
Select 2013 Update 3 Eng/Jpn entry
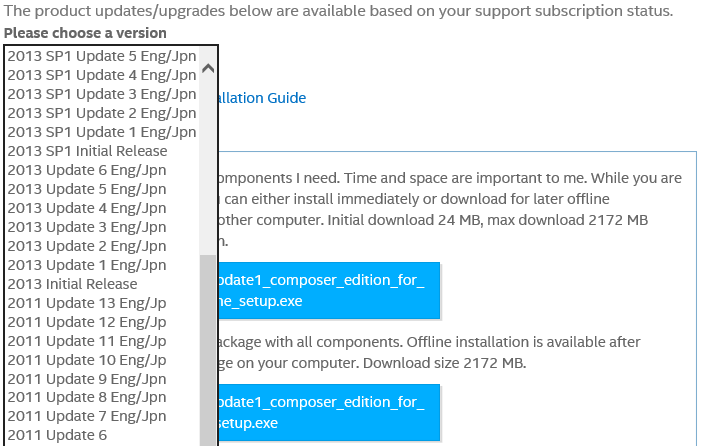point(87,227)
